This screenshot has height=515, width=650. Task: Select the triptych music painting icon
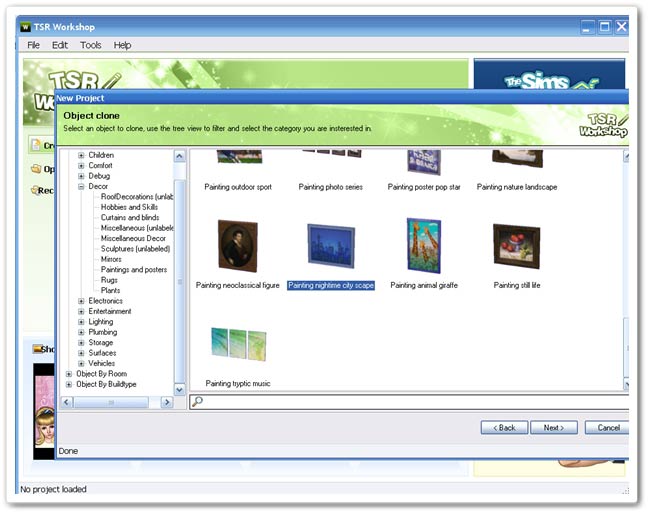click(238, 343)
